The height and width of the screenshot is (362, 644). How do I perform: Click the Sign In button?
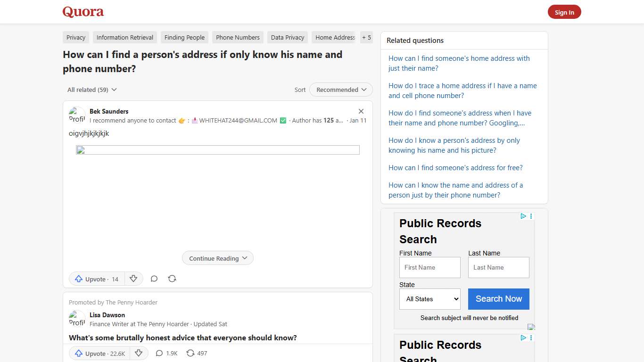564,12
